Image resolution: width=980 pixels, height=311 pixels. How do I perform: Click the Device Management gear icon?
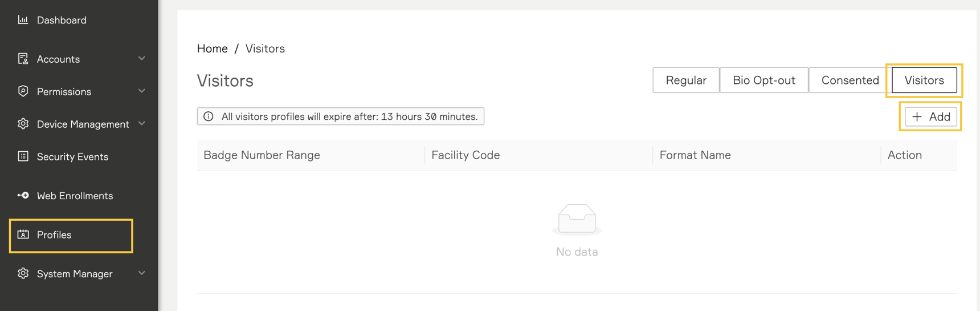point(23,124)
